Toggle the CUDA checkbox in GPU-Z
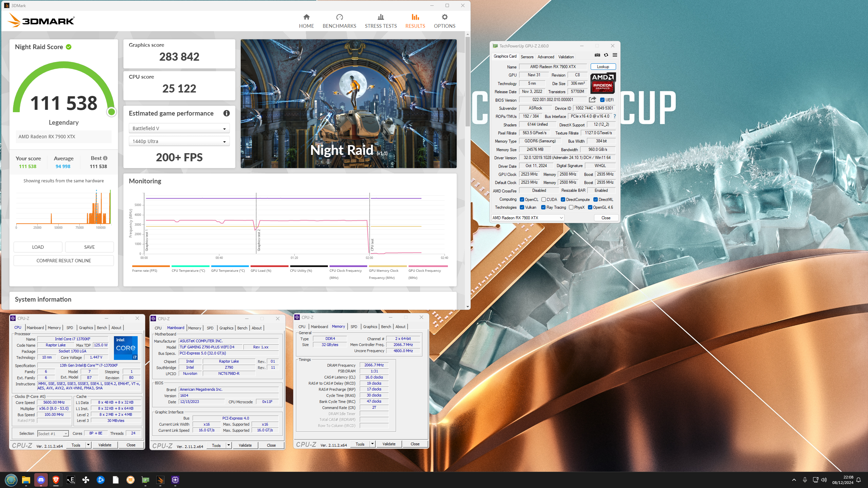 point(544,200)
